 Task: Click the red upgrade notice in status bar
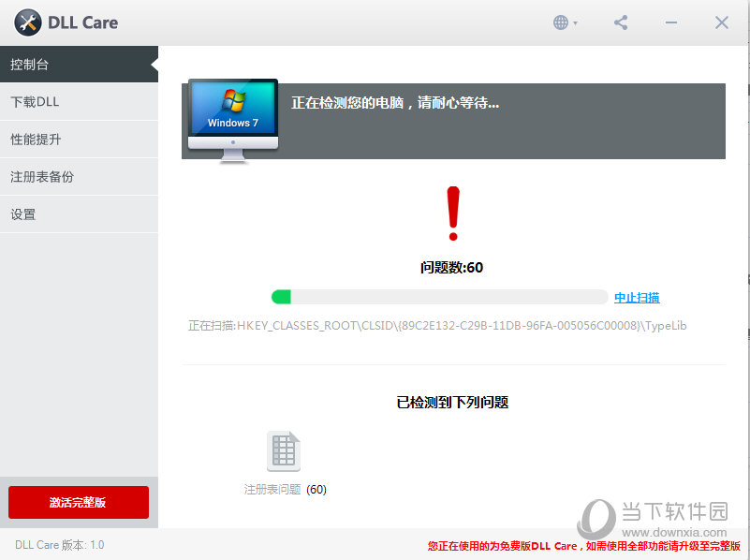click(x=583, y=546)
